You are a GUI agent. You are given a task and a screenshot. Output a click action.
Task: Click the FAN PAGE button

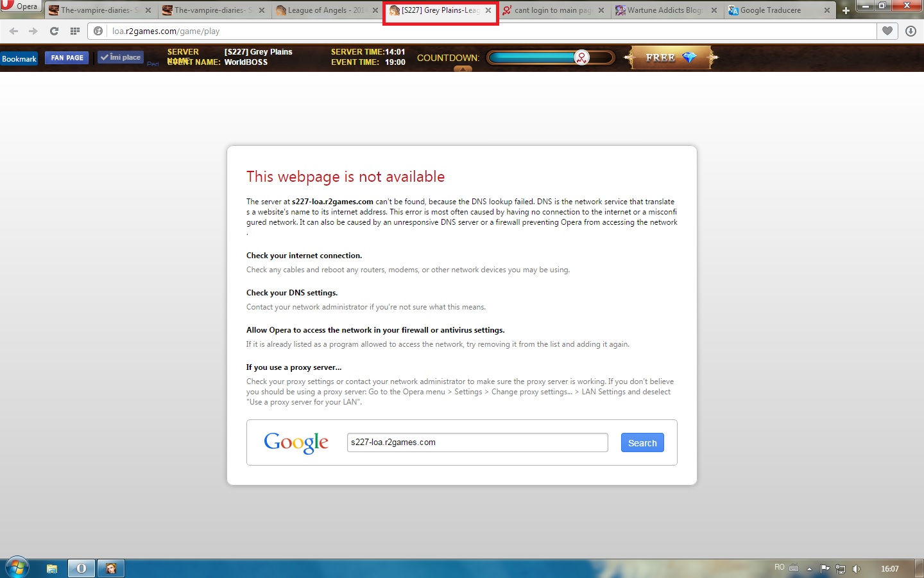(x=67, y=58)
